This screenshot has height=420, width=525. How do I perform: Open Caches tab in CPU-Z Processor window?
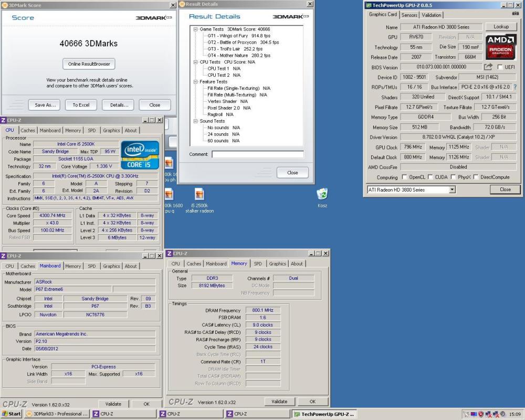pos(27,130)
